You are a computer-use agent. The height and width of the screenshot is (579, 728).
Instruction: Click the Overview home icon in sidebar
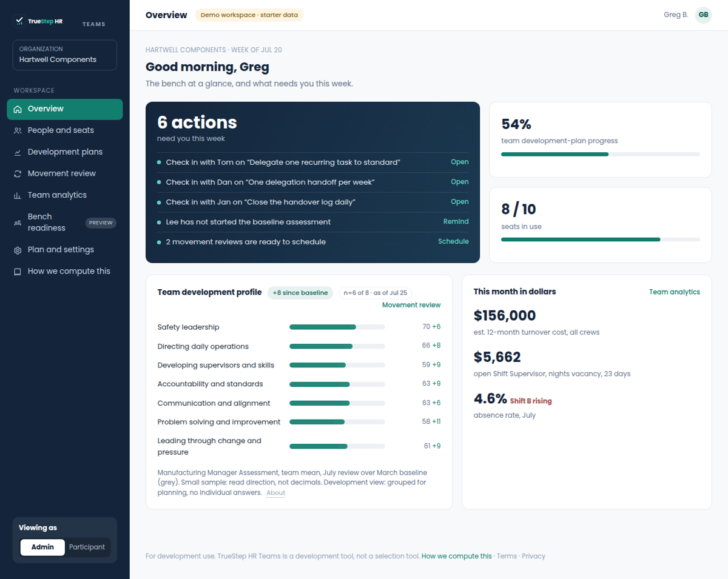(18, 109)
